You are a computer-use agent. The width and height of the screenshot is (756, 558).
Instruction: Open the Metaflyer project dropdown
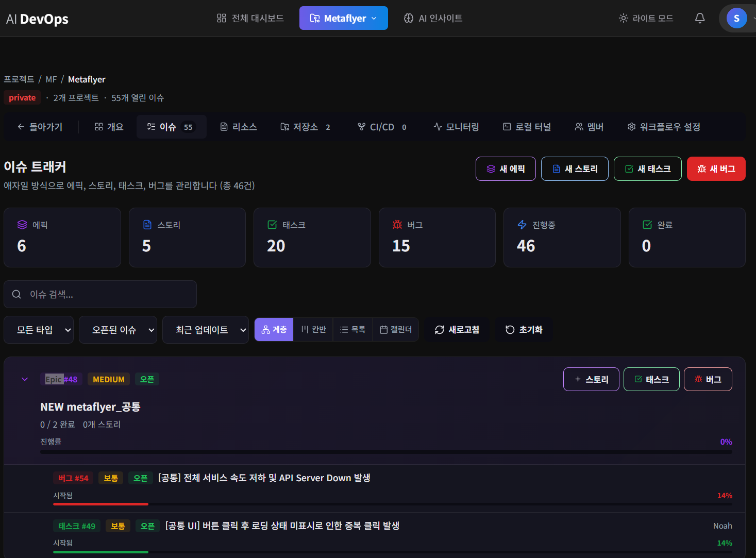(x=344, y=18)
